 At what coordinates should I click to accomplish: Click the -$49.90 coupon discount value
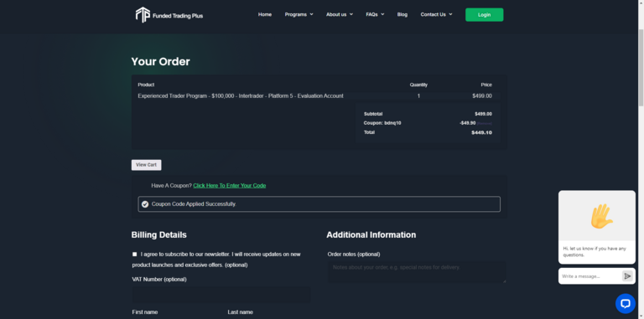point(467,123)
